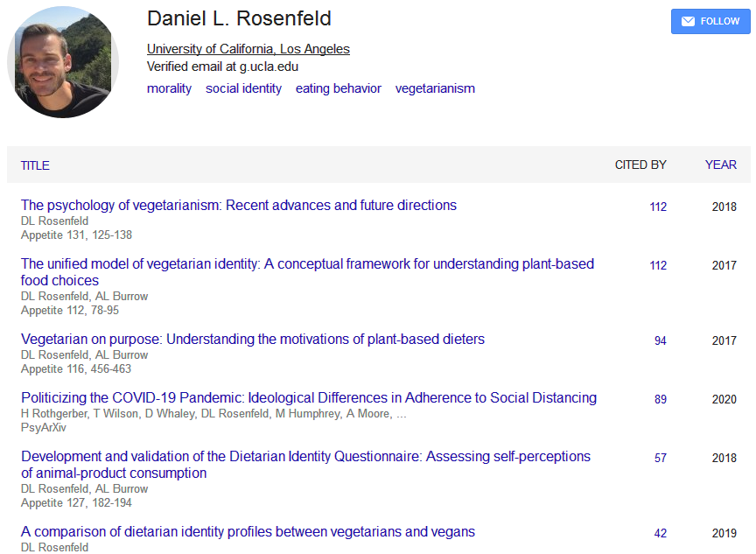View 94 citations of Vegetarian on purpose

tap(660, 340)
